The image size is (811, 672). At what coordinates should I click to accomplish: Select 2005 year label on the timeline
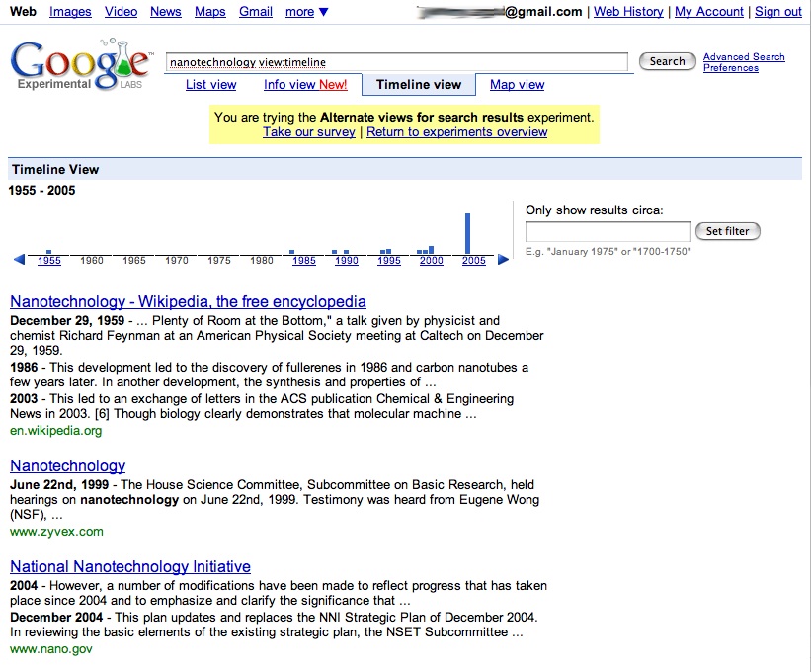pyautogui.click(x=474, y=261)
